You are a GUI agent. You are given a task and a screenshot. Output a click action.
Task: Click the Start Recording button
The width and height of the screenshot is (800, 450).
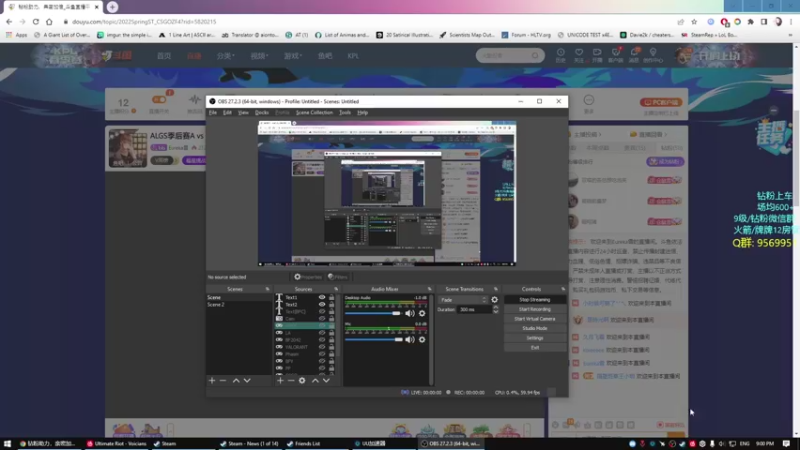pyautogui.click(x=535, y=309)
